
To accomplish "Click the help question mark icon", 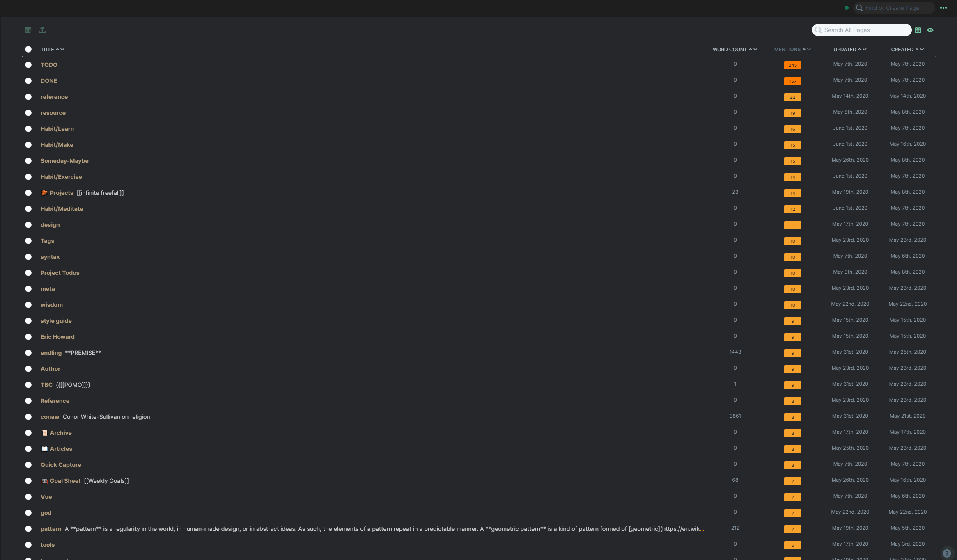I will 947,553.
